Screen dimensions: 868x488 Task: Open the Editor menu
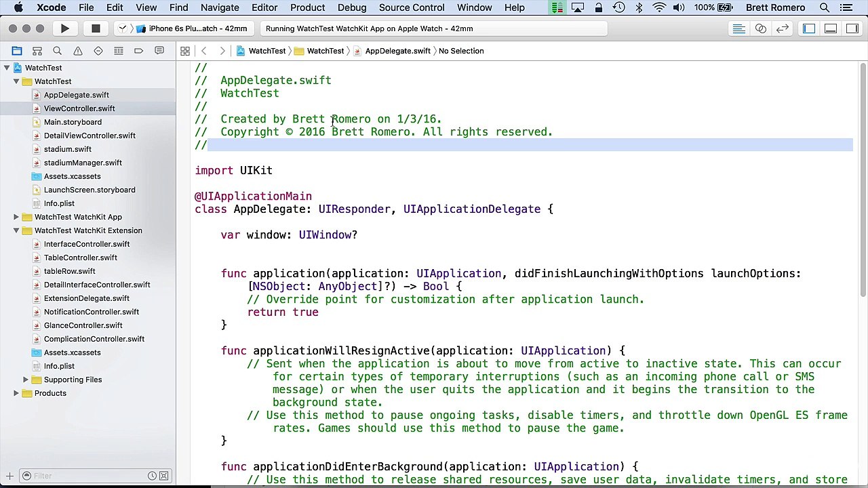pos(264,7)
